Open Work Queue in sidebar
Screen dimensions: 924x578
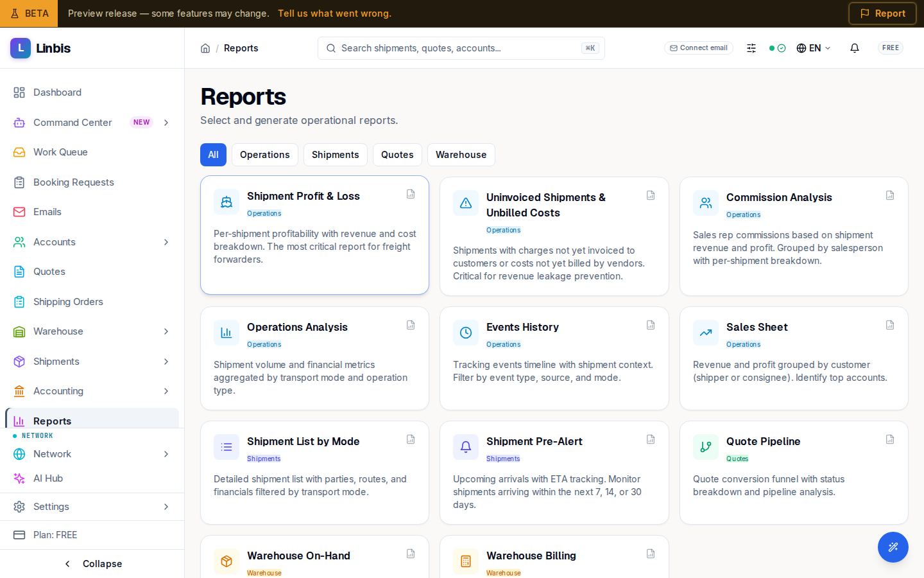click(92, 152)
